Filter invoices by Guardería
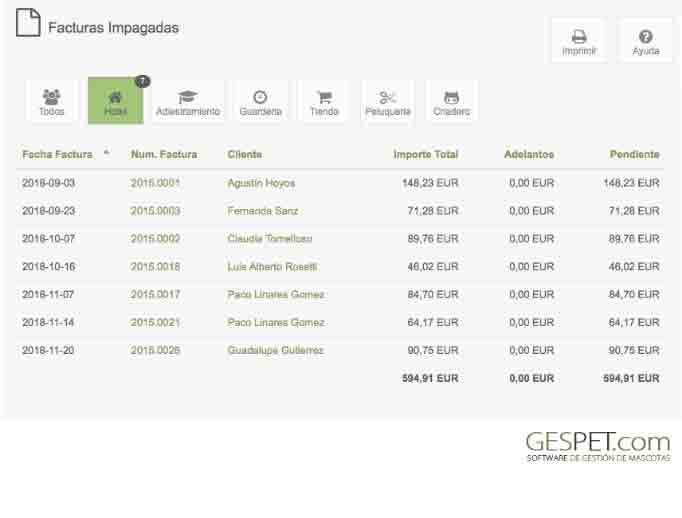 [x=260, y=101]
